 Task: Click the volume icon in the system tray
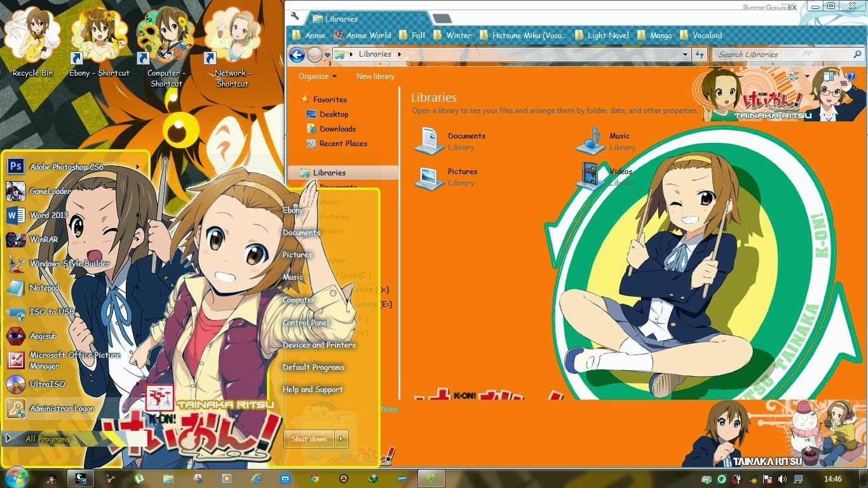[x=782, y=479]
